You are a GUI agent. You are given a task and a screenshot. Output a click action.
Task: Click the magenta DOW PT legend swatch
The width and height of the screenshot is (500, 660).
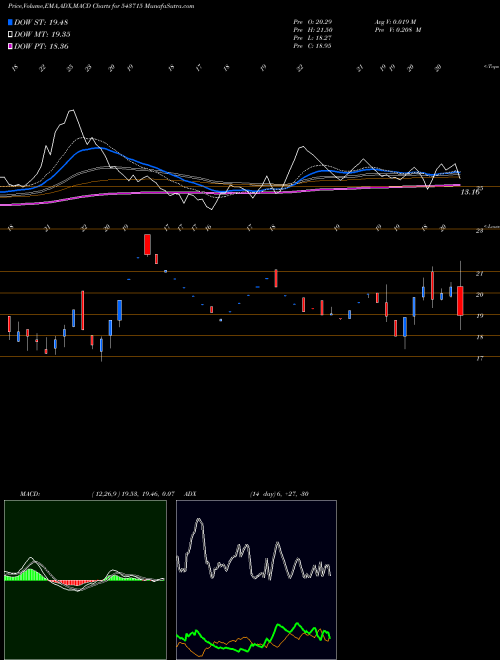click(x=11, y=46)
